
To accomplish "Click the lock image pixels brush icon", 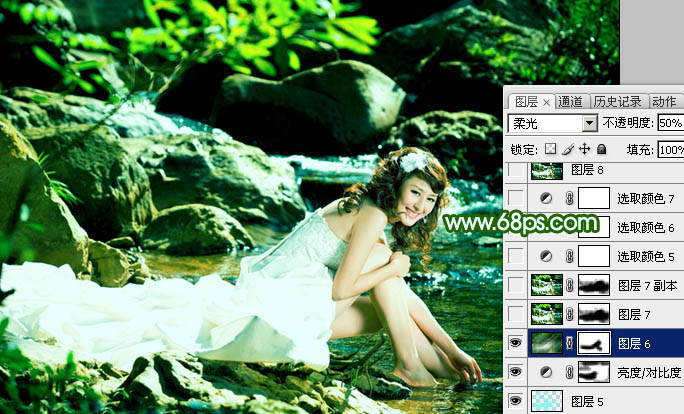I will pos(566,149).
